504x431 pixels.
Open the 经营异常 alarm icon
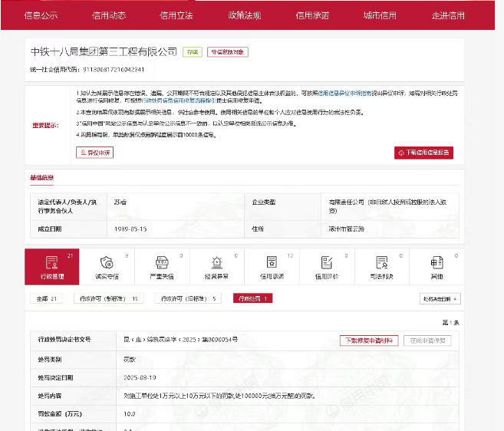[216, 266]
